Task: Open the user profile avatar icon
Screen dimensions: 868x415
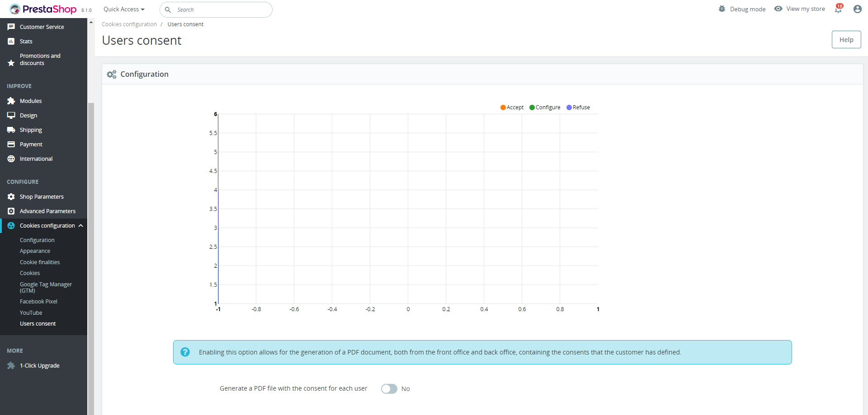Action: 858,9
